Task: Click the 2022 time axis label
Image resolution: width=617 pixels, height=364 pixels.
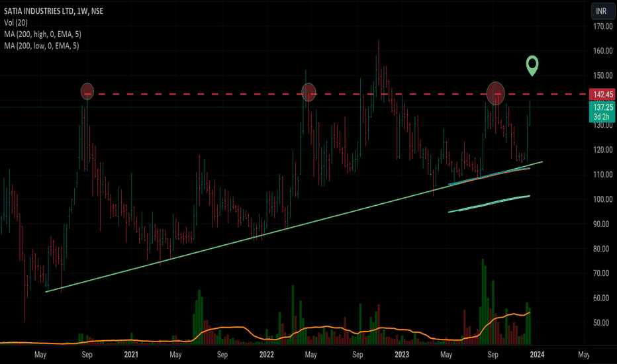Action: click(266, 355)
